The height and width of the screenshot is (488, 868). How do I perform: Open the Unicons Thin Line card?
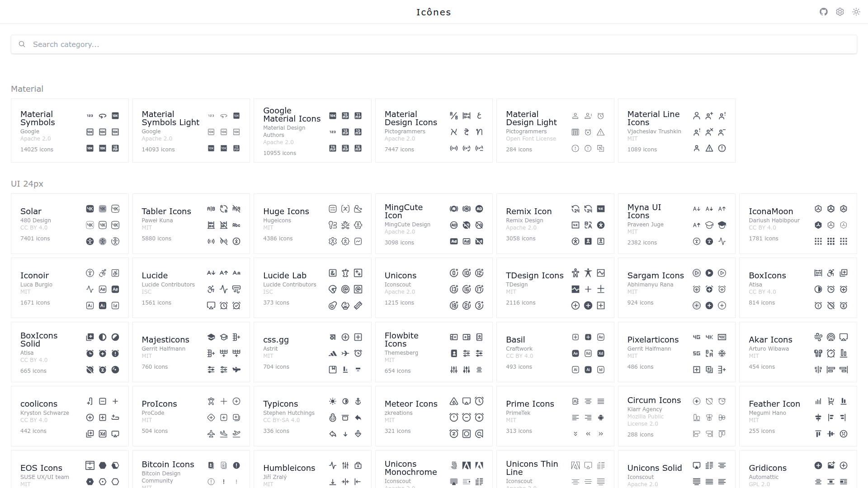tap(555, 469)
